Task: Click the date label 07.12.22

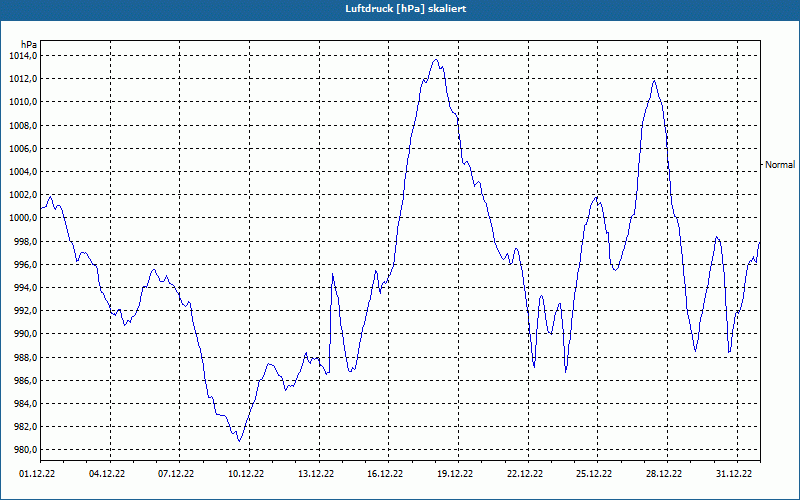Action: 176,474
